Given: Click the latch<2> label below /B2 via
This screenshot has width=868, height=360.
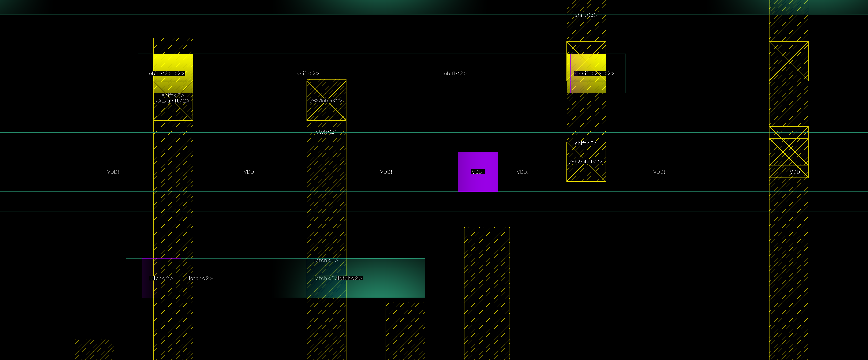Looking at the screenshot, I should click(326, 132).
